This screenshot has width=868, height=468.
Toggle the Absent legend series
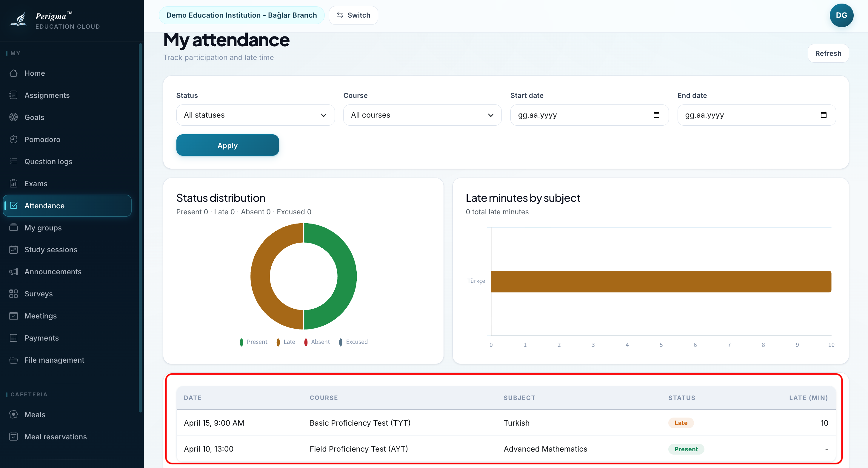click(x=317, y=342)
